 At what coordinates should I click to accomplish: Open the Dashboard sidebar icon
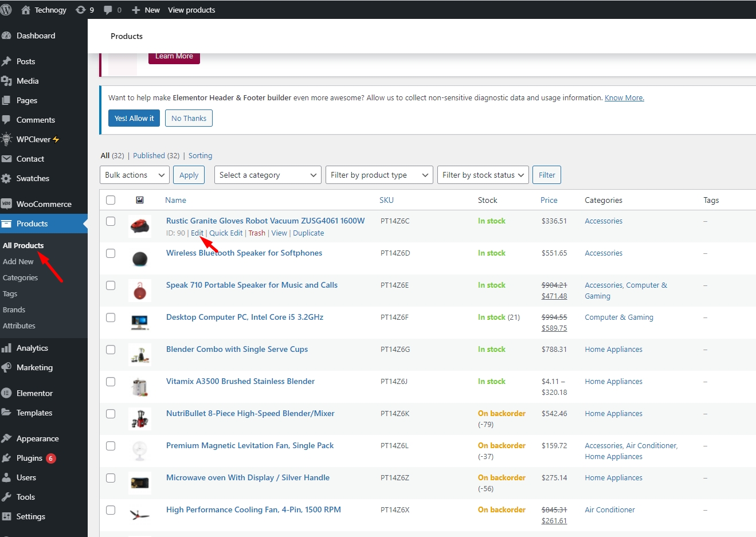(7, 36)
